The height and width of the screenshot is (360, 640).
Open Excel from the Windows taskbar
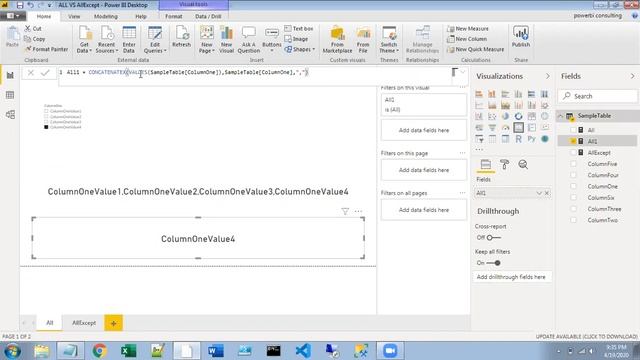point(129,351)
